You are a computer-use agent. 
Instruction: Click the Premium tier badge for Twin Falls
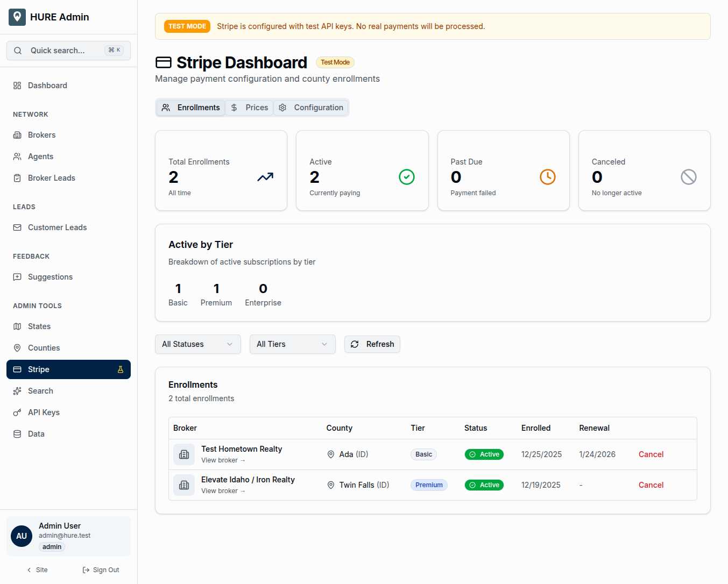[429, 485]
